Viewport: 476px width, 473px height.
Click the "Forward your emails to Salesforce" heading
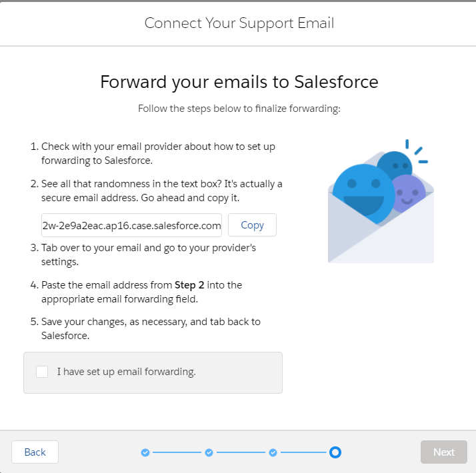[x=239, y=82]
